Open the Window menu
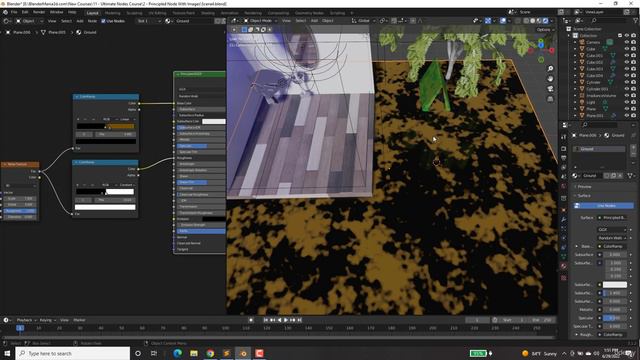Viewport: 640px width, 360px height. 56,12
